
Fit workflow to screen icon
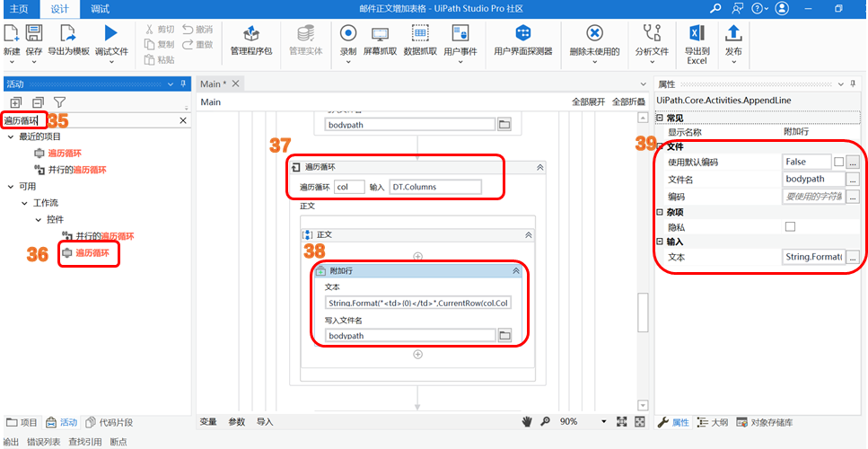click(622, 422)
